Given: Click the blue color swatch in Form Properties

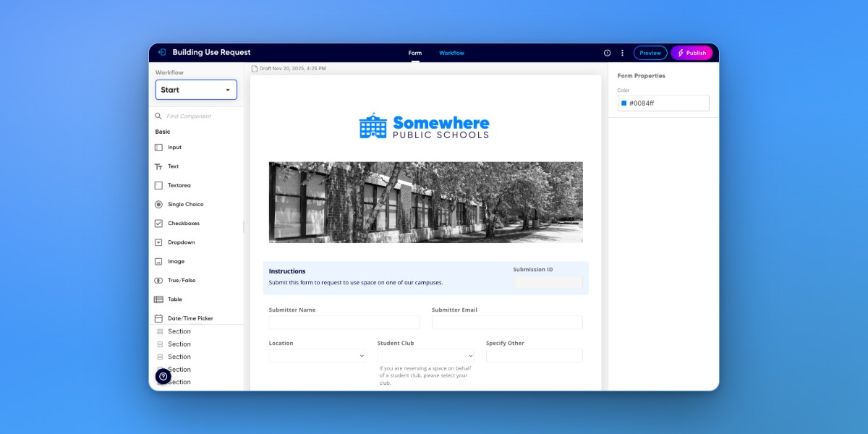Looking at the screenshot, I should point(624,103).
